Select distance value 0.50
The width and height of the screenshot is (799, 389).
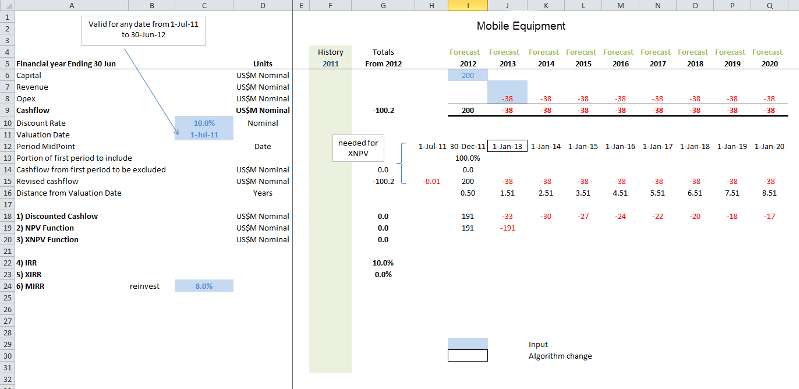[468, 193]
